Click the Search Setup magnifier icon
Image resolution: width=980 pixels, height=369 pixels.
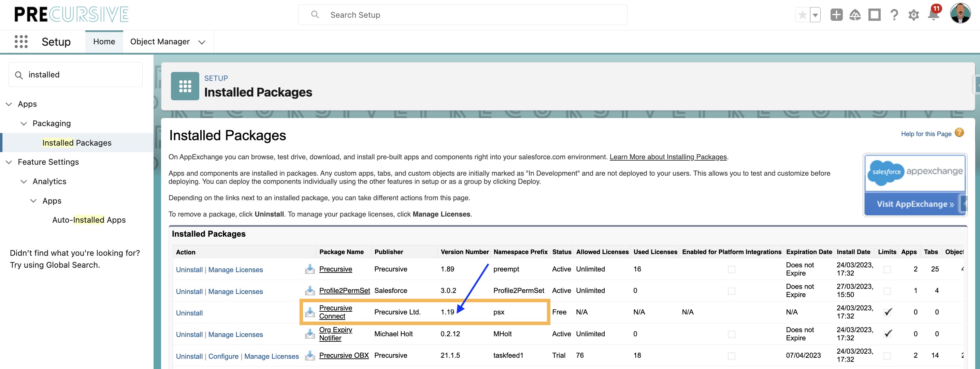(315, 14)
